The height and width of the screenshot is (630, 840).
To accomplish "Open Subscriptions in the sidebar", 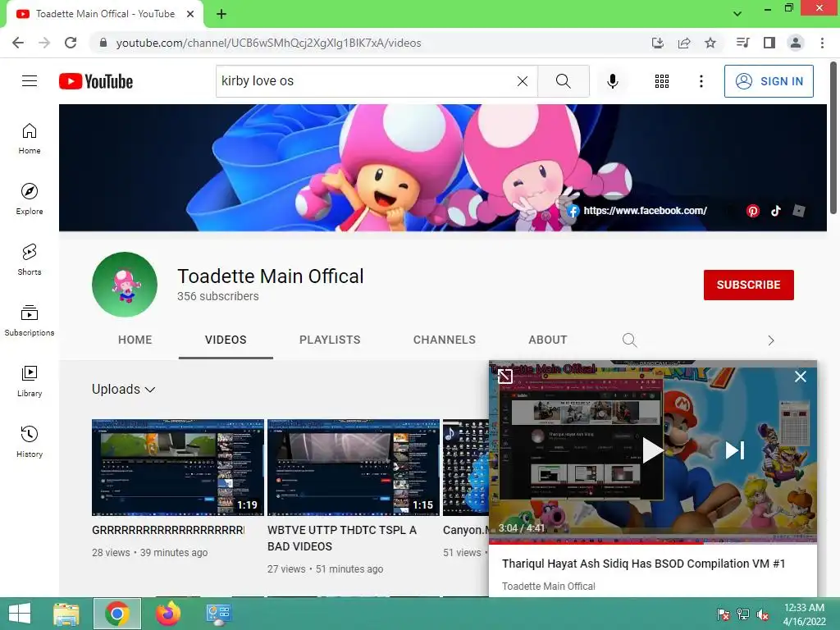I will coord(30,320).
